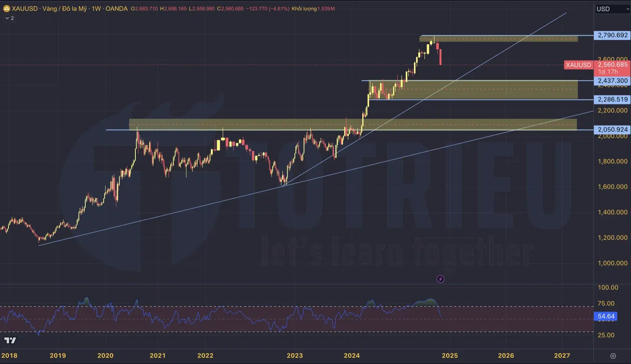The width and height of the screenshot is (631, 364).
Task: Click the 2,437.300 price level label
Action: (x=612, y=80)
